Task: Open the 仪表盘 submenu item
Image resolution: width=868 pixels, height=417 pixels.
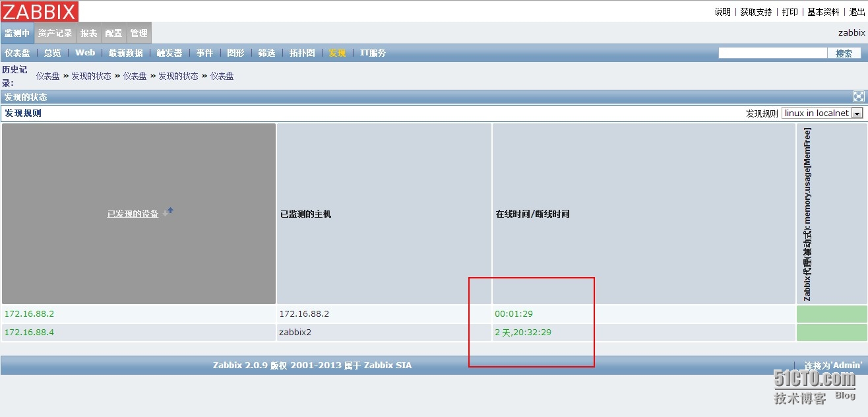Action: (x=17, y=53)
